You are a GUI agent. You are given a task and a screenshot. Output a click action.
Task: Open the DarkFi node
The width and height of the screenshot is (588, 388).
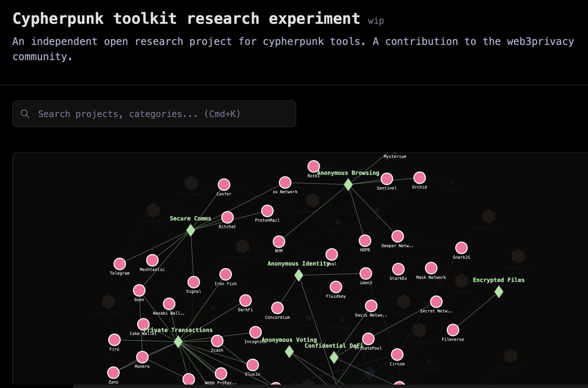coord(245,300)
